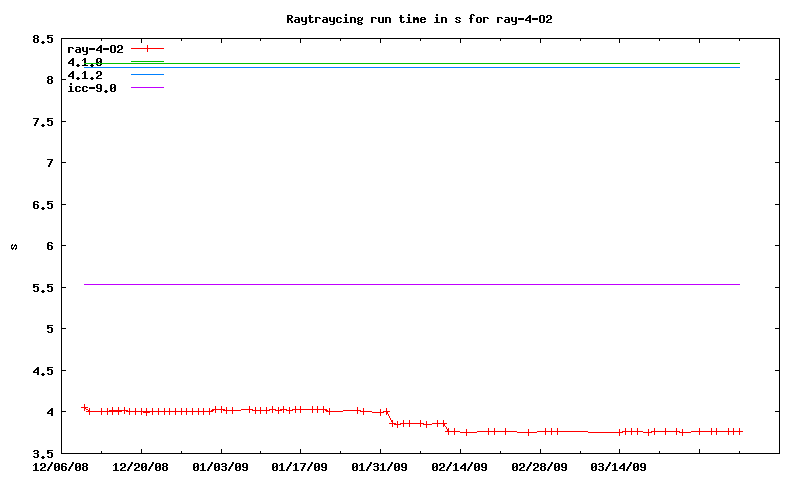
Task: Click the 4.1.2 legend entry text
Action: click(x=85, y=75)
